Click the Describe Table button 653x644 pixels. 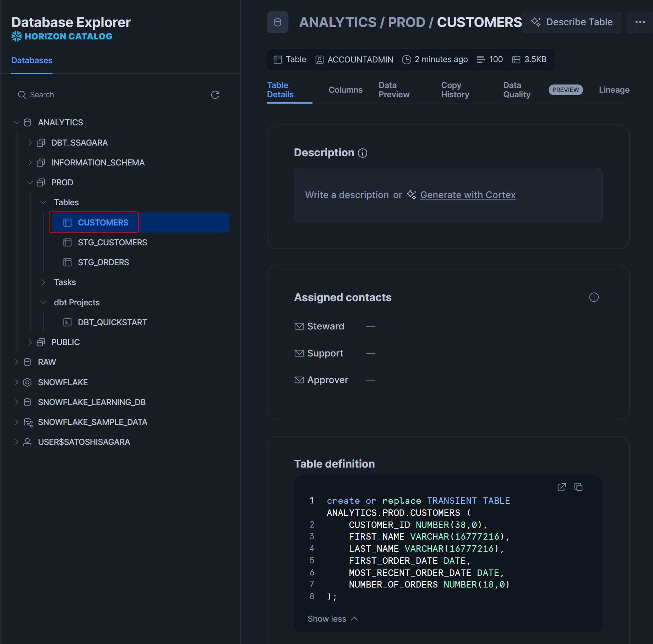tap(572, 22)
